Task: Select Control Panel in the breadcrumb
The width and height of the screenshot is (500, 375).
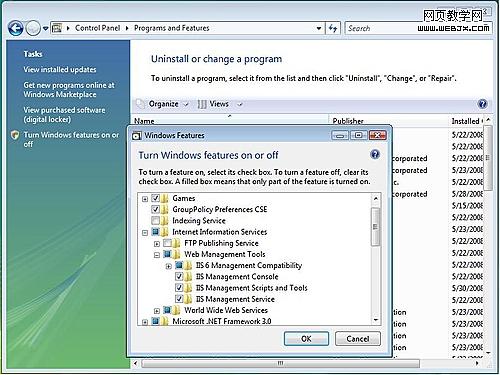Action: (x=97, y=28)
